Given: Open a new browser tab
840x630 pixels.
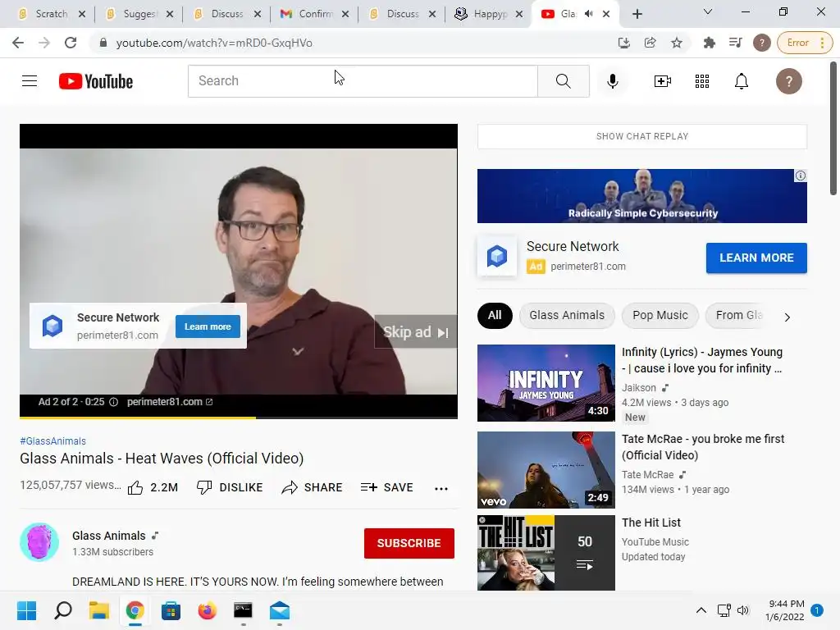Looking at the screenshot, I should tap(637, 14).
